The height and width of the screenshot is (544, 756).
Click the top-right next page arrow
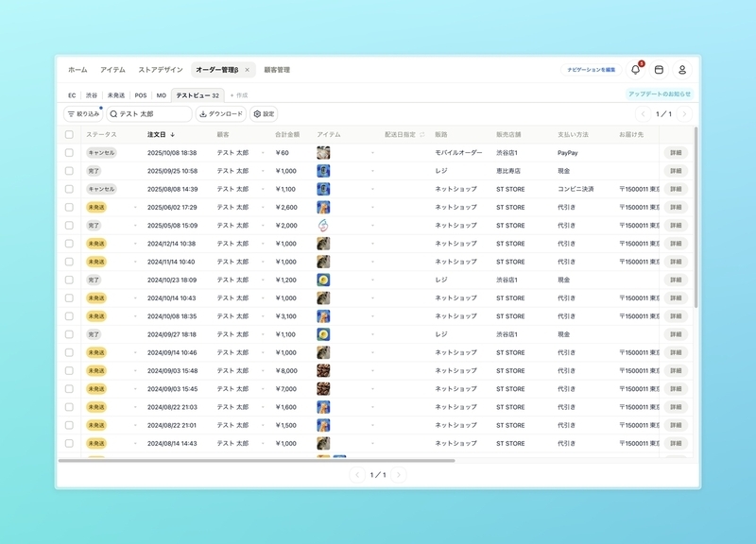(x=683, y=114)
